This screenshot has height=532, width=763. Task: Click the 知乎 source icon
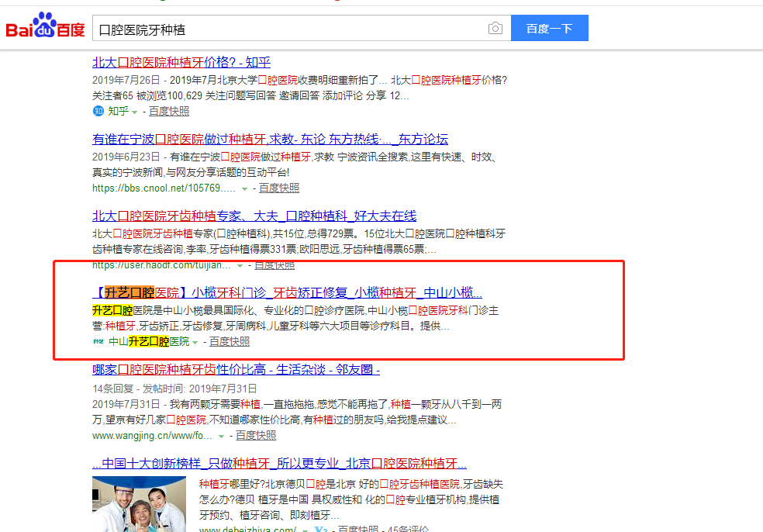(x=98, y=111)
